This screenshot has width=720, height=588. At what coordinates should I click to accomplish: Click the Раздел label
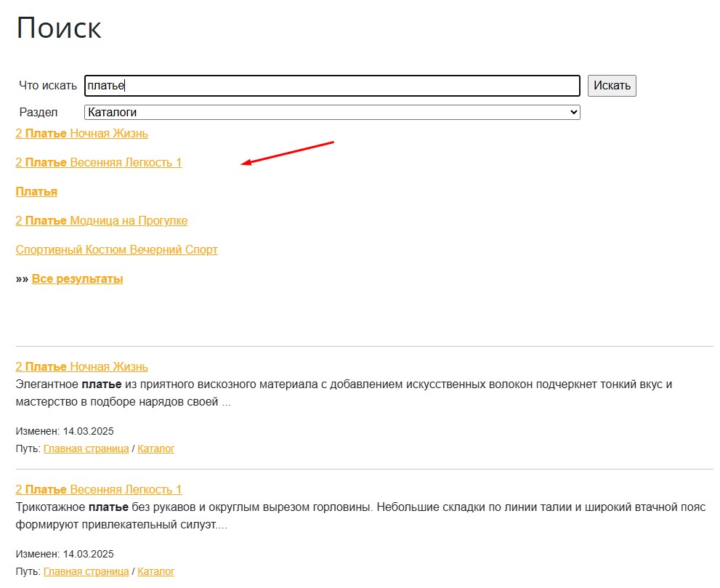[38, 113]
